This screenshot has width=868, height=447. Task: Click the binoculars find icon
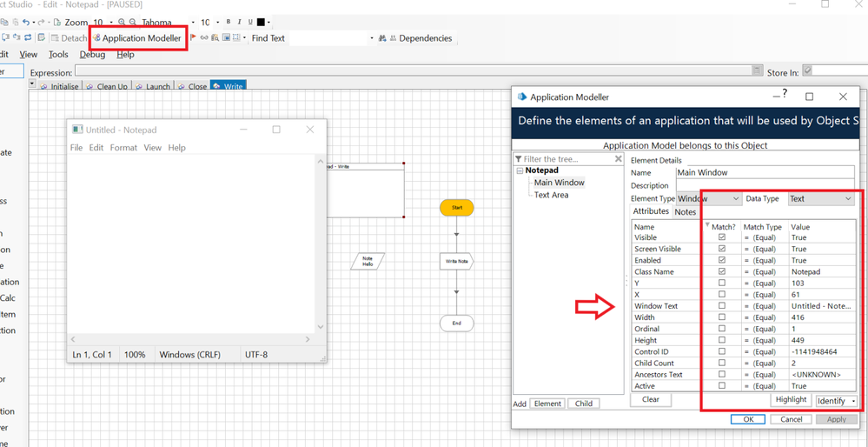coord(382,38)
